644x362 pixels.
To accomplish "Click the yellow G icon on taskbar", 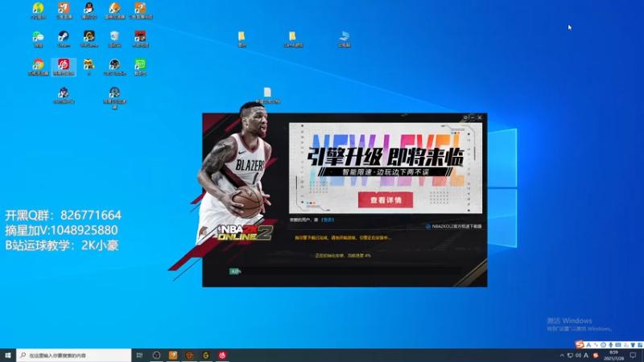I will click(x=206, y=355).
